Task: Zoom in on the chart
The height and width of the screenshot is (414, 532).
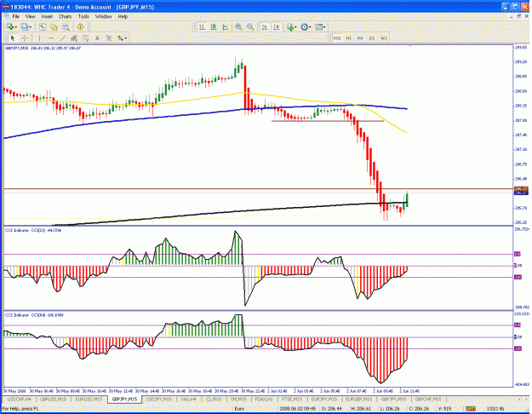Action: click(x=239, y=26)
